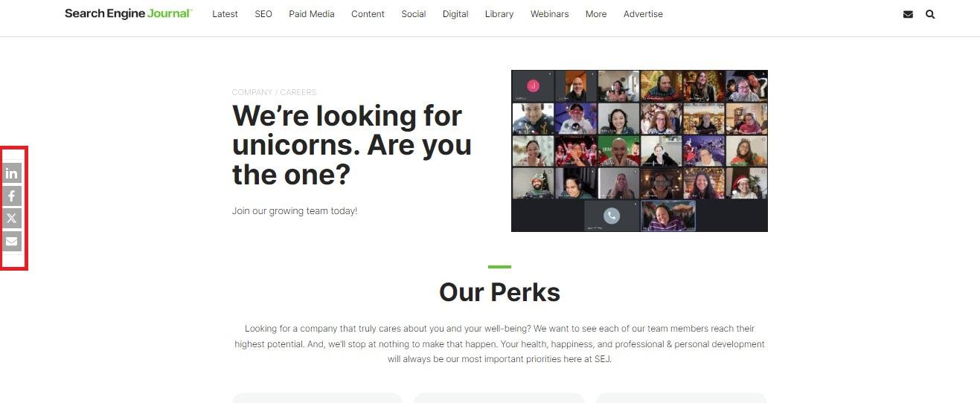Select SEO in the top navigation
The image size is (980, 403).
[x=263, y=14]
